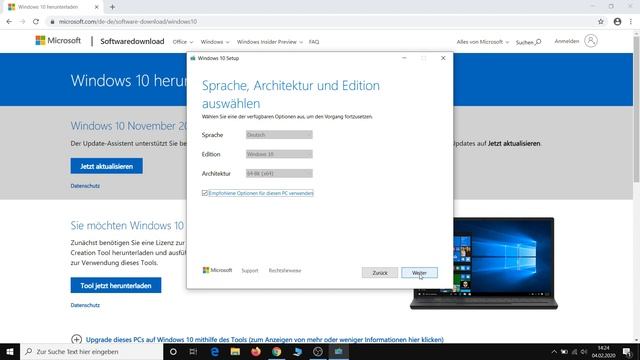Open the Windows menu on Microsoft page
The width and height of the screenshot is (640, 360).
click(x=215, y=42)
